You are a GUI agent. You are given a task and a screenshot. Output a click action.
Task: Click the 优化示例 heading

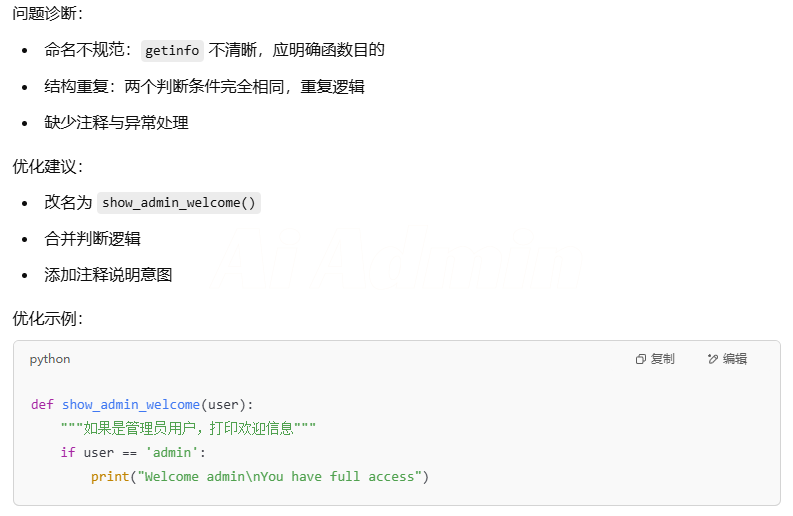pyautogui.click(x=48, y=318)
